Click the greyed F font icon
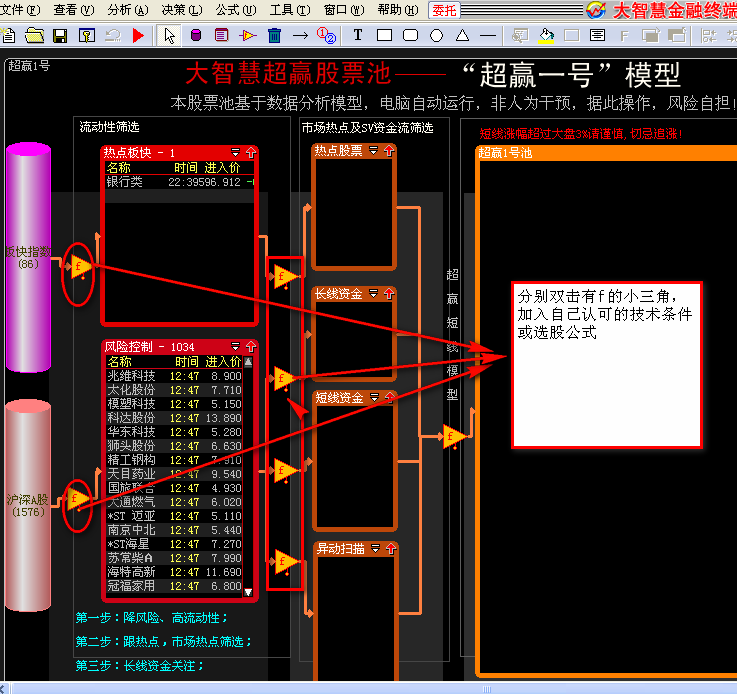The width and height of the screenshot is (737, 694). [x=624, y=36]
